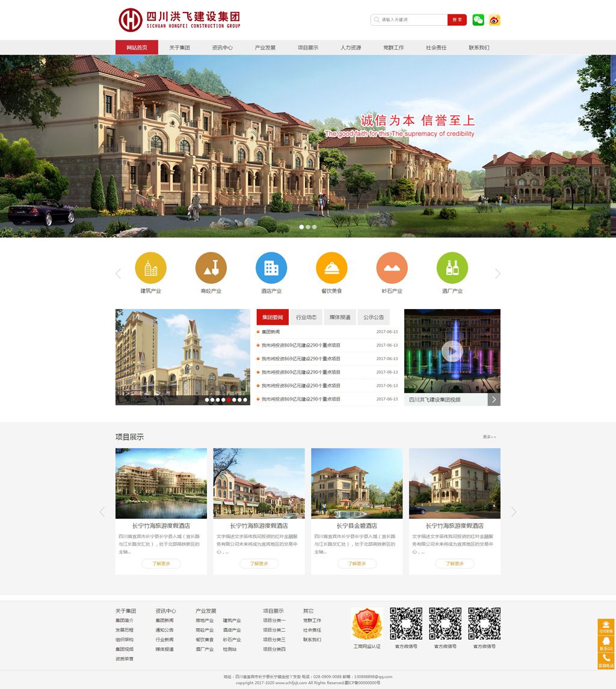Select the first hero banner slide dot
This screenshot has width=616, height=689.
click(x=302, y=227)
